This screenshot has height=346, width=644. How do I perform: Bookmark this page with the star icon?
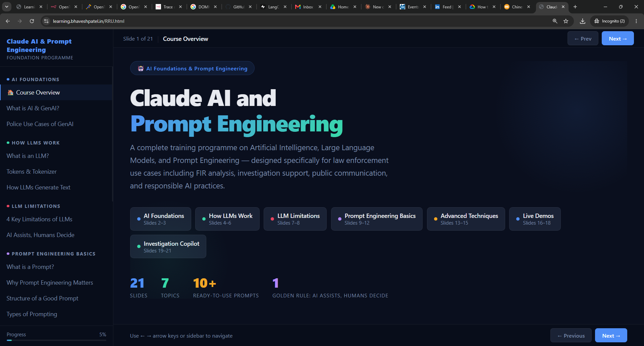(566, 21)
